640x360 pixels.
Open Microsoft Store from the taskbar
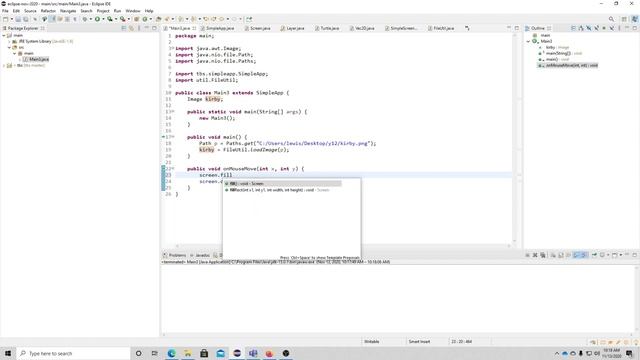(204, 353)
